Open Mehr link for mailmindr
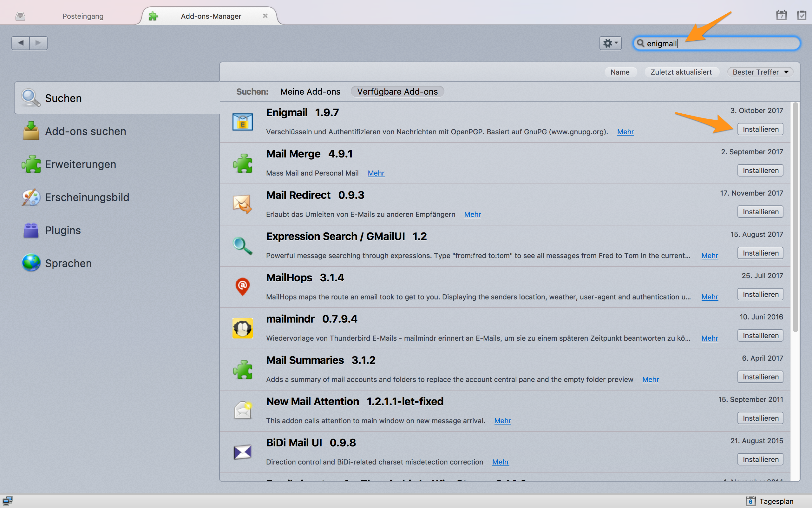This screenshot has height=508, width=812. pos(710,338)
